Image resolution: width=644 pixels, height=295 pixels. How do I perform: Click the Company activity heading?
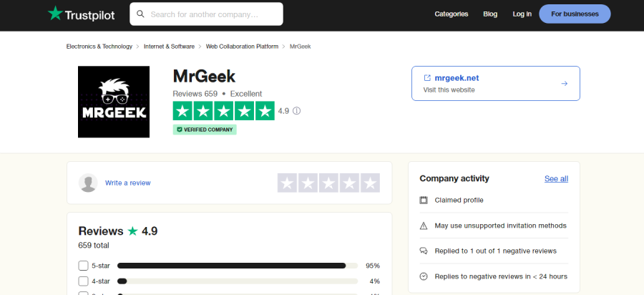454,179
